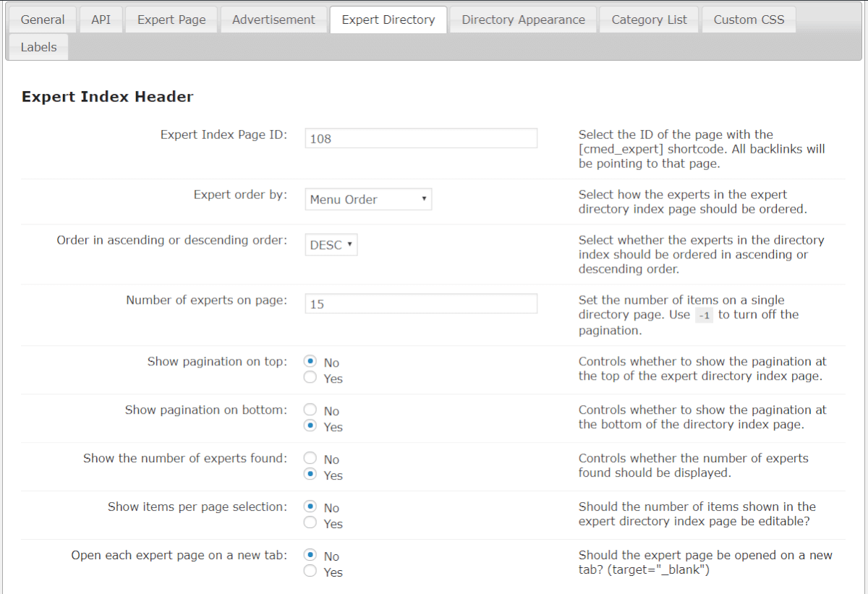Open the Expert order by dropdown
This screenshot has height=594, width=868.
coord(368,200)
